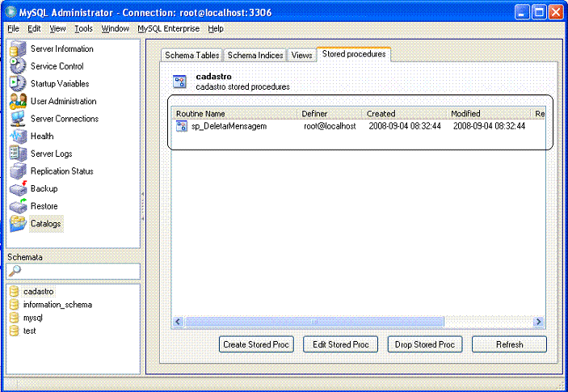Click the User Administration people icon
The image size is (568, 392).
click(18, 101)
